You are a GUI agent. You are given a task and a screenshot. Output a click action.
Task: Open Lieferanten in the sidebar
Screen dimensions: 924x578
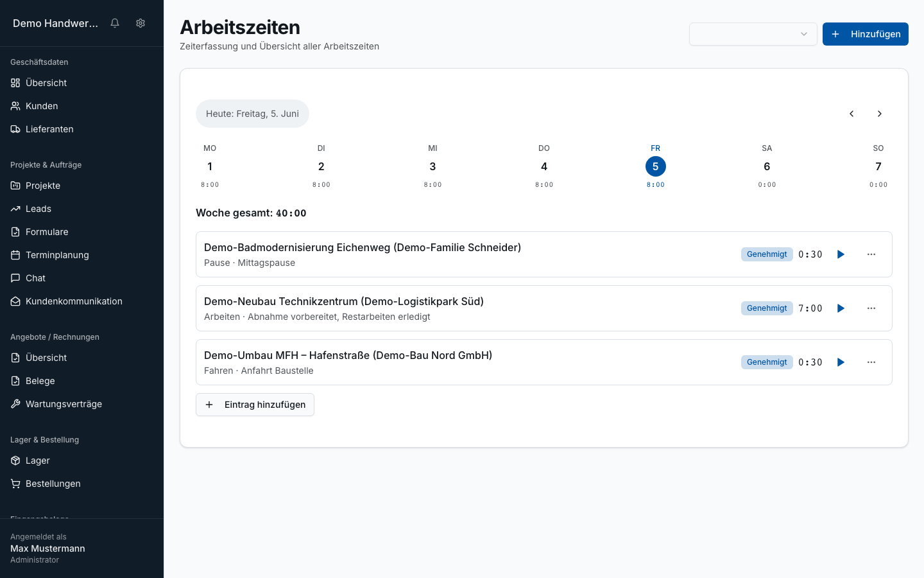click(x=81, y=129)
